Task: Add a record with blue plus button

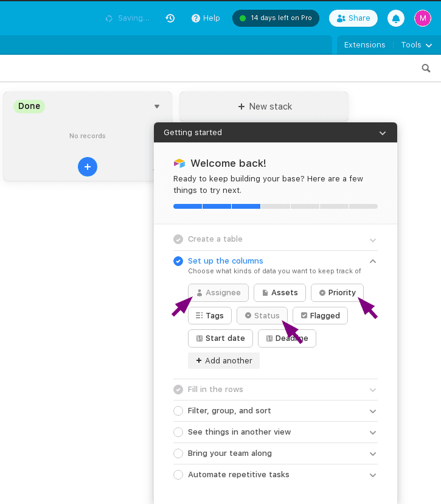Action: click(88, 166)
